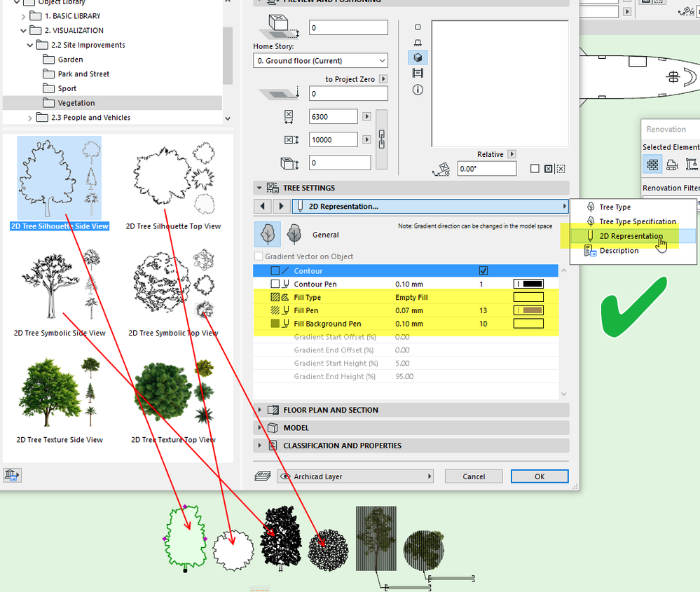
Task: Expand the 2.3 People and Vehicles folder
Action: tap(30, 118)
